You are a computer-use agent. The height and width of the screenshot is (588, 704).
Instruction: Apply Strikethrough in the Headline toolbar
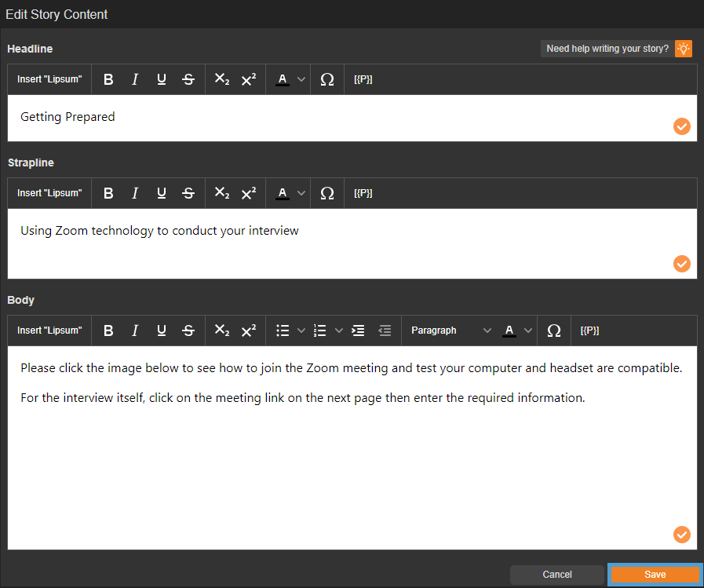188,79
